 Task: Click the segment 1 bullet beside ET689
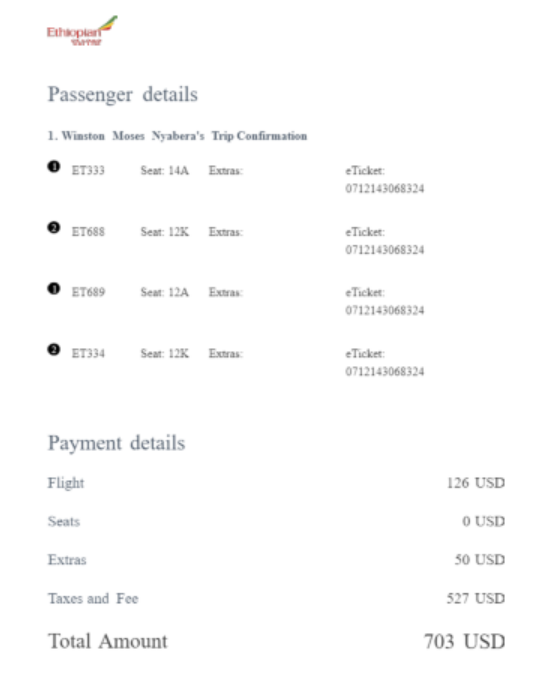(54, 288)
